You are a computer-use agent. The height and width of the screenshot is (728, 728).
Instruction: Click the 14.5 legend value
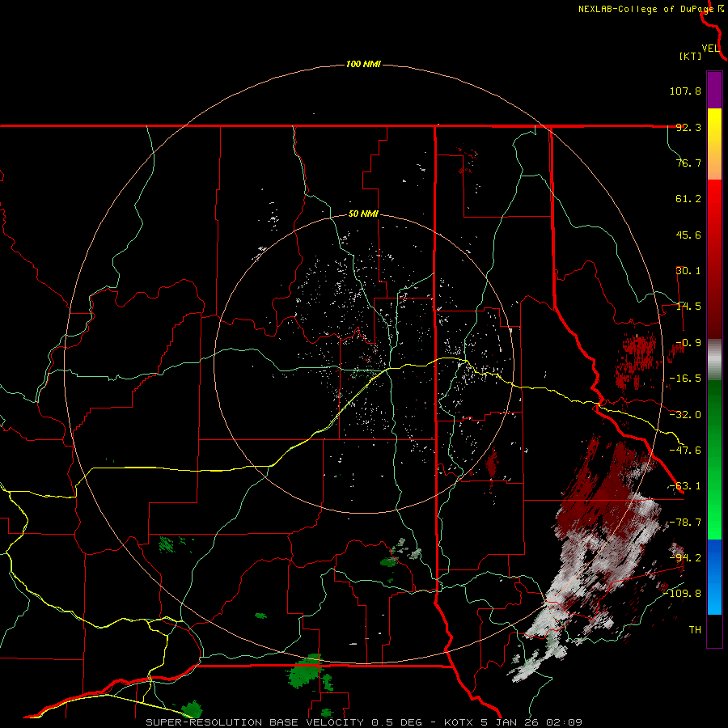pos(688,307)
